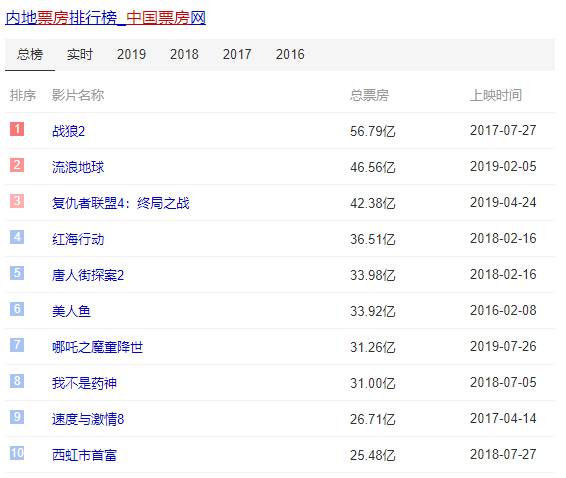Switch to the 2019 tab
The height and width of the screenshot is (478, 566).
131,55
